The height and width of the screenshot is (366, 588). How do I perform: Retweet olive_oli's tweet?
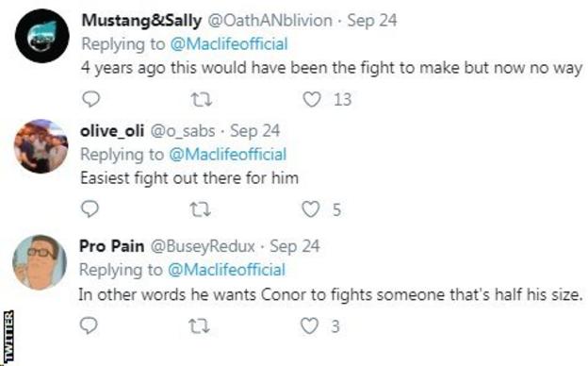pos(201,209)
